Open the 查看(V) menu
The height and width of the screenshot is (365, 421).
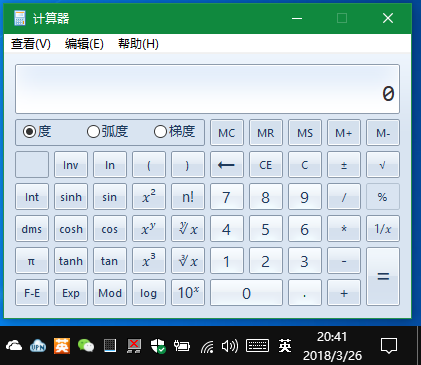tap(31, 44)
